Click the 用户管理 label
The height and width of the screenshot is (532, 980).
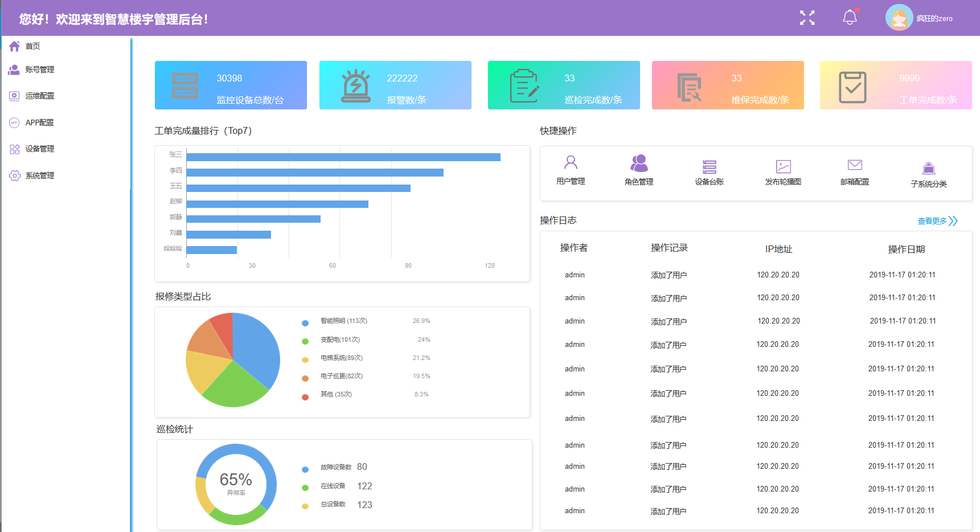pos(571,181)
